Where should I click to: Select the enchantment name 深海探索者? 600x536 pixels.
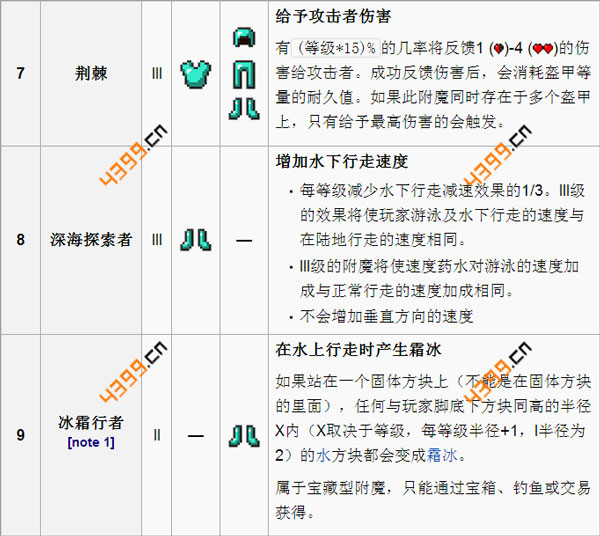pos(91,240)
